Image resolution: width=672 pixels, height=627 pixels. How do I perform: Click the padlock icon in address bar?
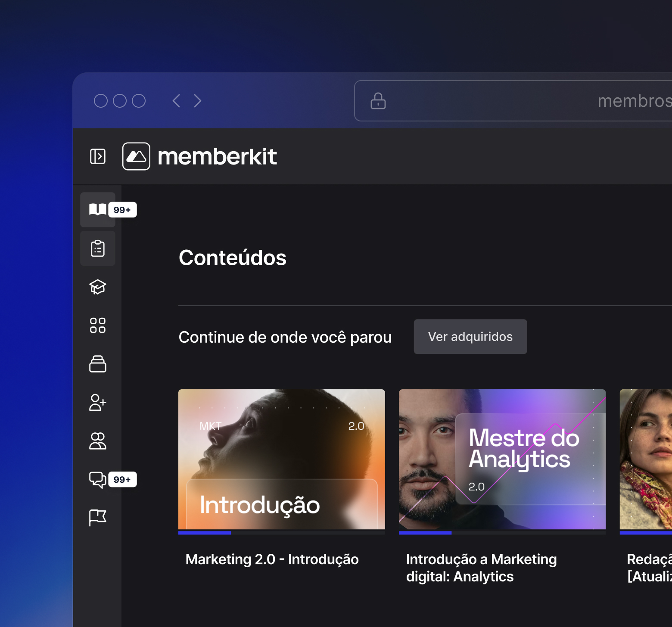[378, 101]
